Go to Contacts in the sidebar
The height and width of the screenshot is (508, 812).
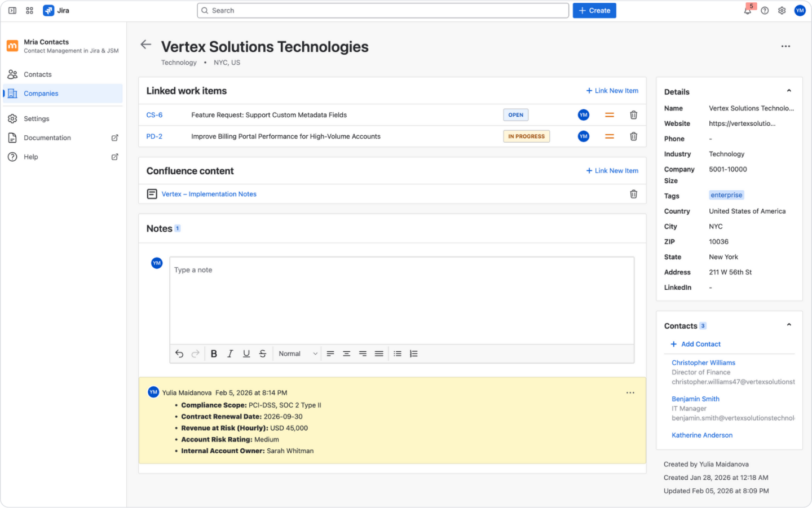click(37, 74)
